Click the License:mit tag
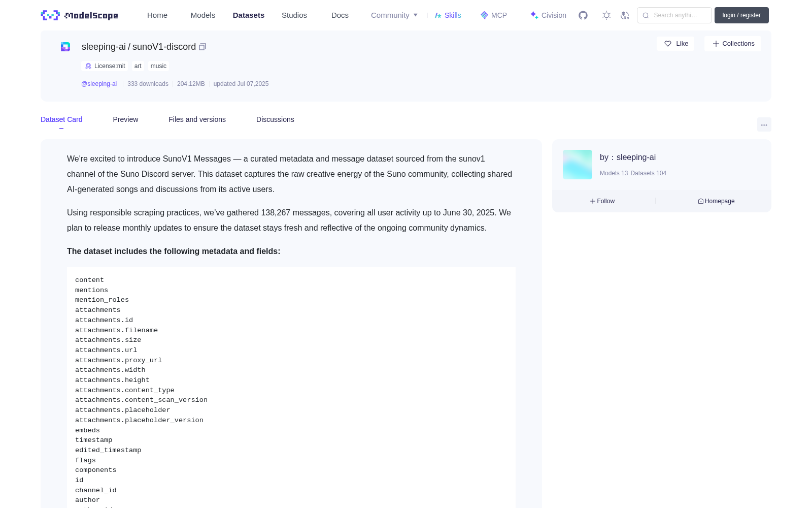 click(x=105, y=66)
